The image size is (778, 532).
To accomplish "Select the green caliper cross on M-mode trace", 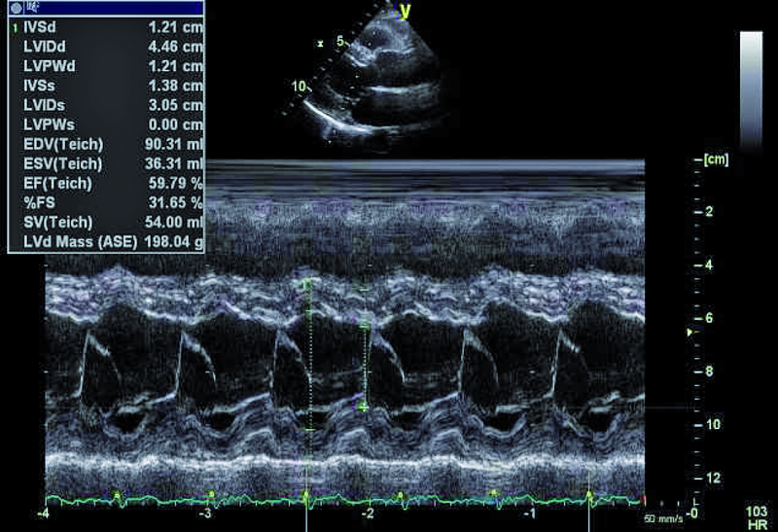I will (x=364, y=408).
